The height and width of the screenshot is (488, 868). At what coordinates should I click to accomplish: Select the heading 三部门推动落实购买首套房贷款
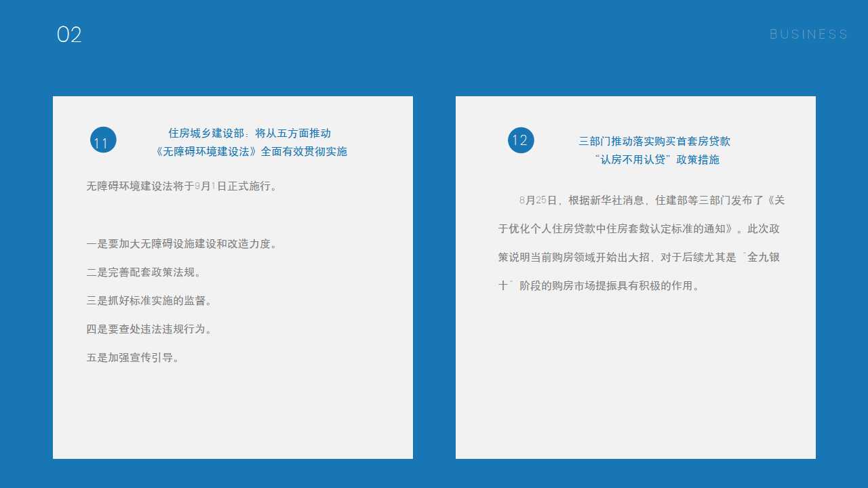[654, 142]
